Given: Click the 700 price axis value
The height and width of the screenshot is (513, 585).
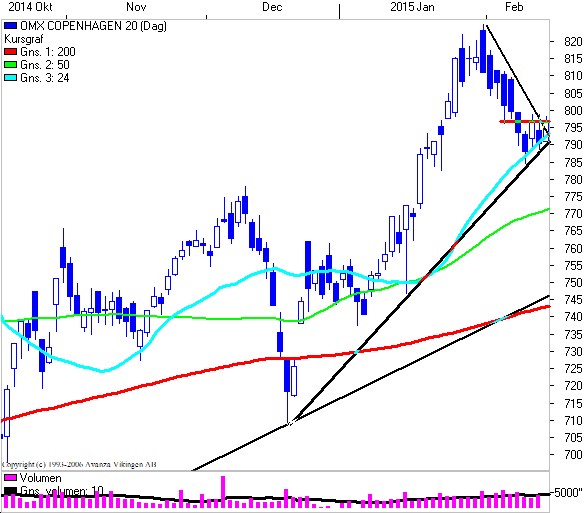Looking at the screenshot, I should 573,455.
